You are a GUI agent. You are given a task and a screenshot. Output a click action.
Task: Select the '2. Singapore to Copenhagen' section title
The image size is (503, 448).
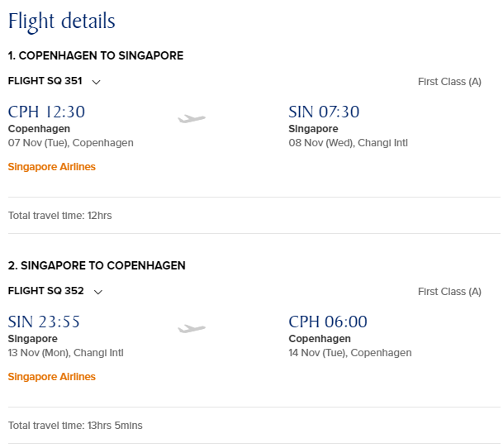96,266
